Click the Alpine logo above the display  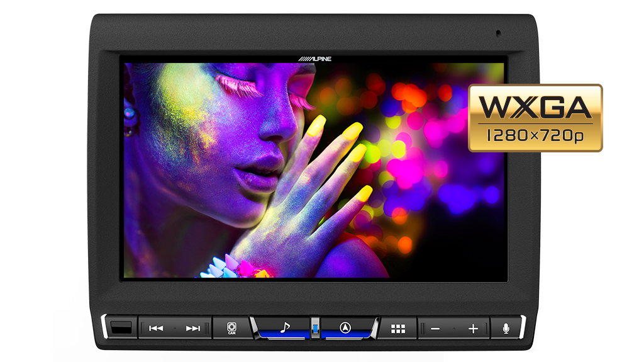coord(314,59)
